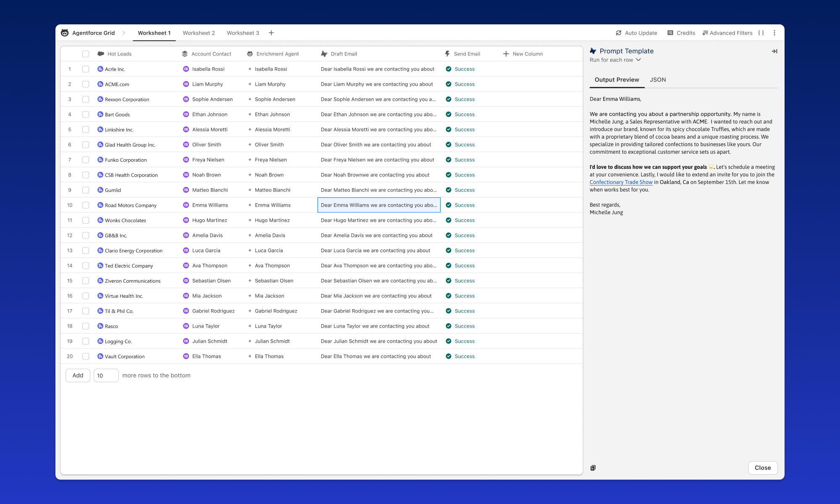Screen dimensions: 840x504
Task: Add a New Column to the grid
Action: (x=523, y=54)
